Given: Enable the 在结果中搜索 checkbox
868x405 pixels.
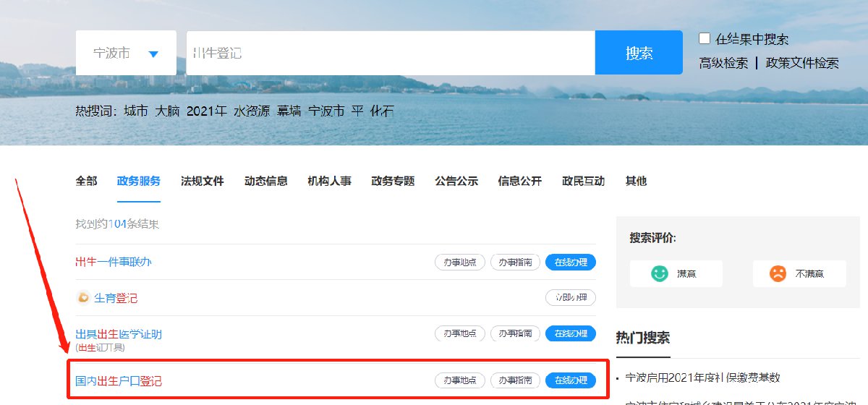Looking at the screenshot, I should (705, 38).
